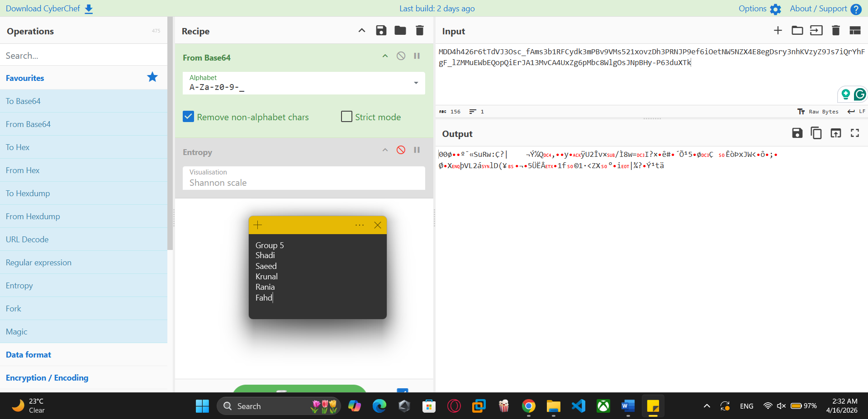Image resolution: width=868 pixels, height=419 pixels.
Task: Select From Hexdump operation
Action: click(84, 217)
